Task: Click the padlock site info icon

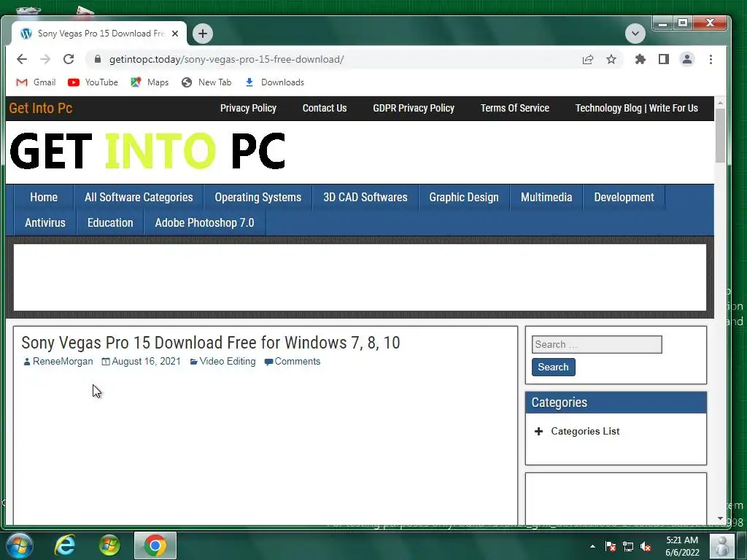Action: 98,59
